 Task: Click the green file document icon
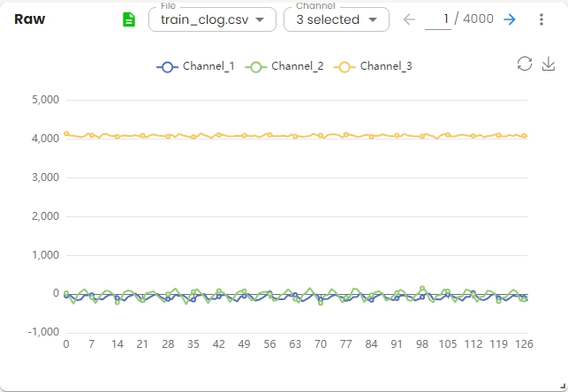129,19
